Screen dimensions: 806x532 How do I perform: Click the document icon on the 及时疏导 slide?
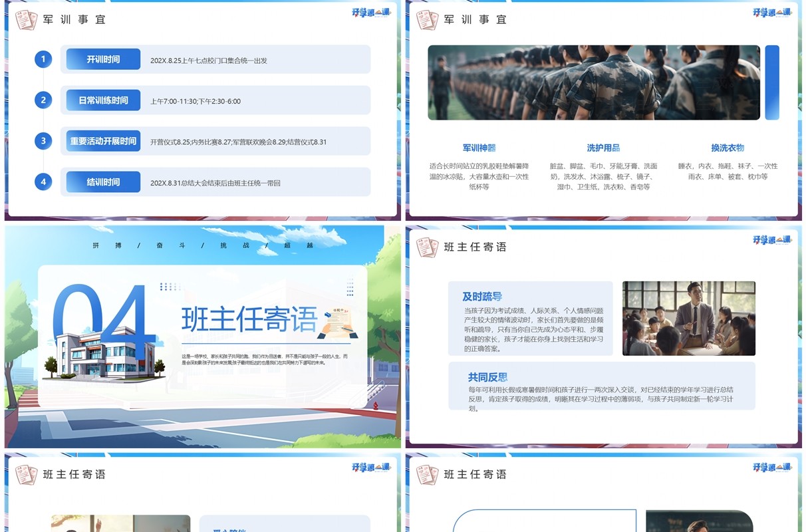coord(427,247)
